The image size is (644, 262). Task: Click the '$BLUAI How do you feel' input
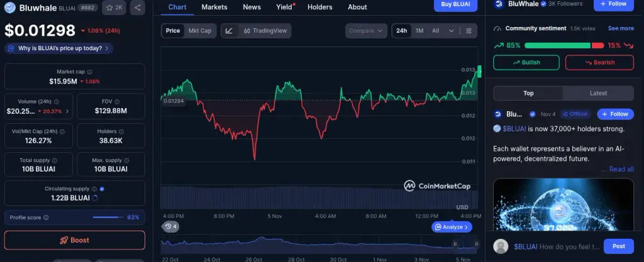[x=557, y=246]
